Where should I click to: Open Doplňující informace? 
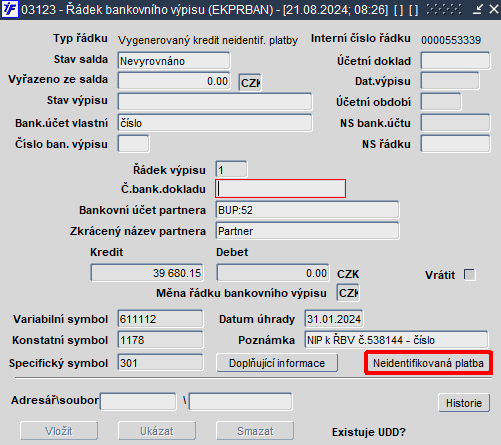tap(277, 363)
